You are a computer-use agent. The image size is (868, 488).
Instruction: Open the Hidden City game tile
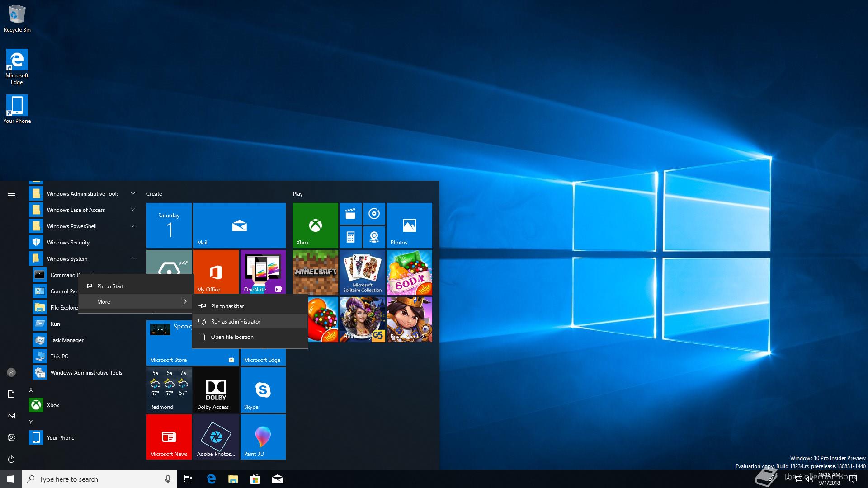point(363,319)
